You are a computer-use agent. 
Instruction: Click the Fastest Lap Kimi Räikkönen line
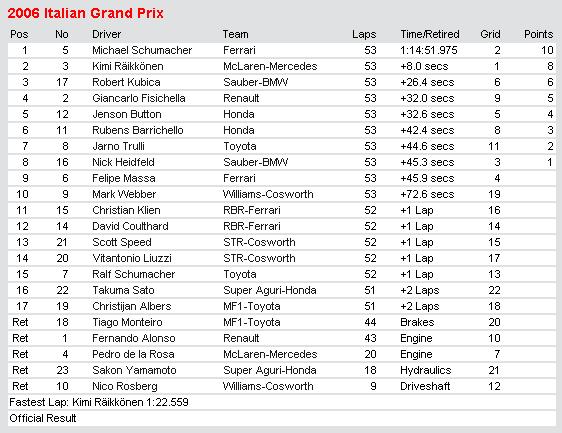pyautogui.click(x=99, y=402)
